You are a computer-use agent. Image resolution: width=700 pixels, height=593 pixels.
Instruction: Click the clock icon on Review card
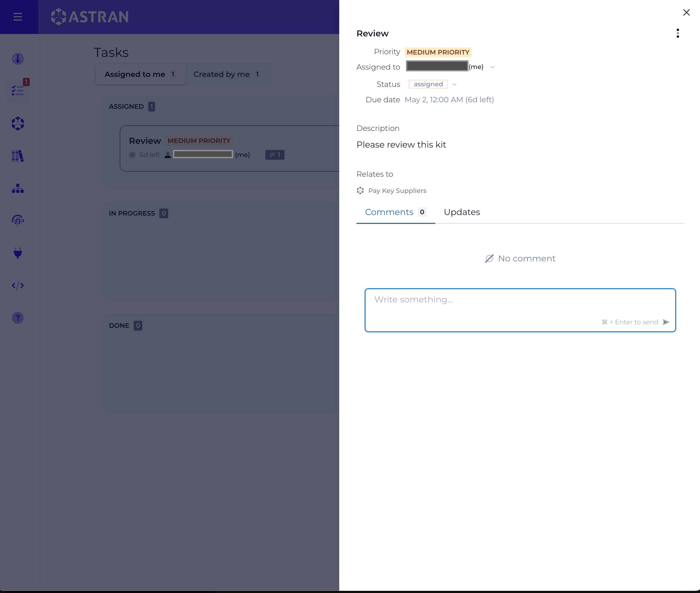[132, 155]
